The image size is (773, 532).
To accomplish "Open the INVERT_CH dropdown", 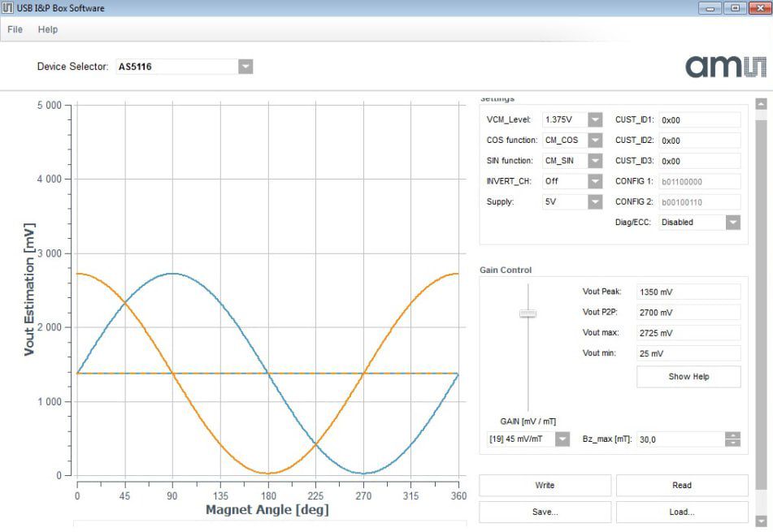I will pos(595,181).
